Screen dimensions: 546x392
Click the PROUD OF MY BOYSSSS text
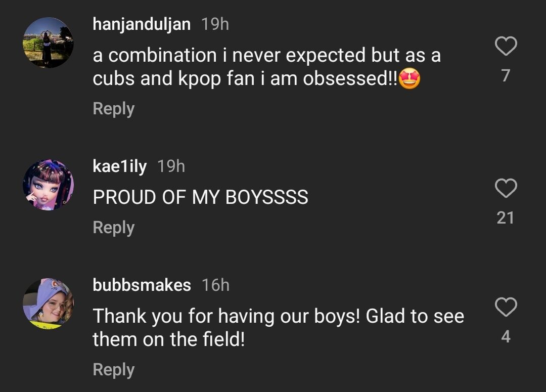[x=200, y=197]
